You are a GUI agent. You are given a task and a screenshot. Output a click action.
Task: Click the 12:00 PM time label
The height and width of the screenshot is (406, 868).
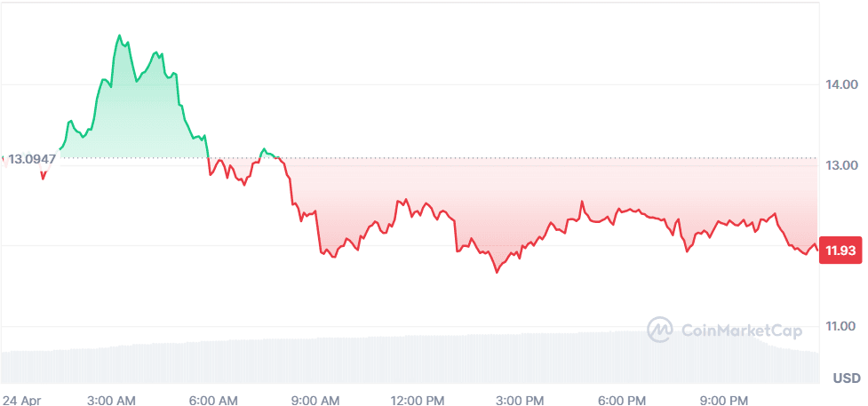418,398
